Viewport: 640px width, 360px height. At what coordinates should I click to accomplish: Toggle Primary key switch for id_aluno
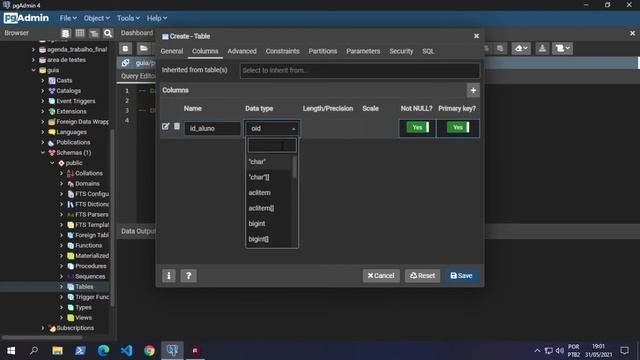point(458,128)
